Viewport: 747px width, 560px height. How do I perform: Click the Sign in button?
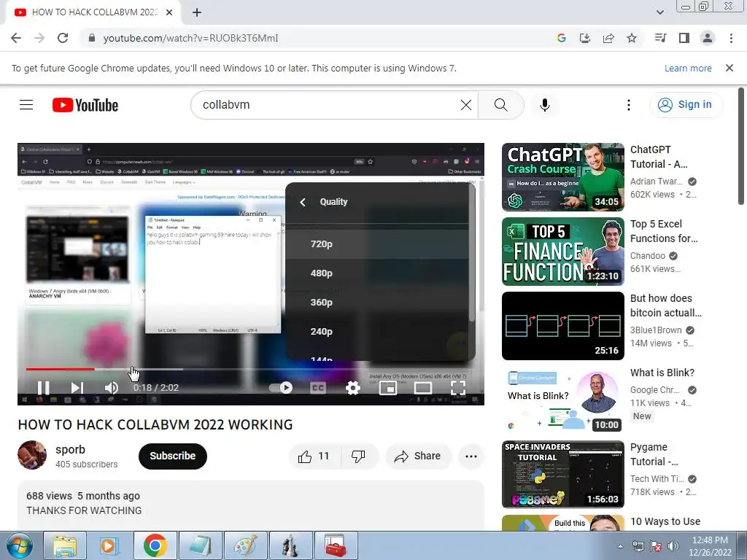(x=685, y=105)
